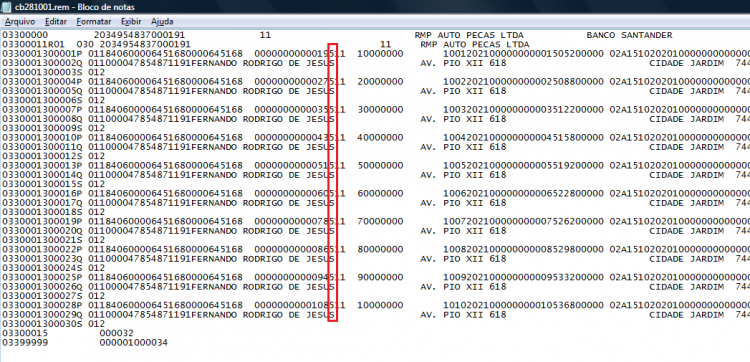Click the title text cb281001.rem - Bloco de notas

pos(75,7)
